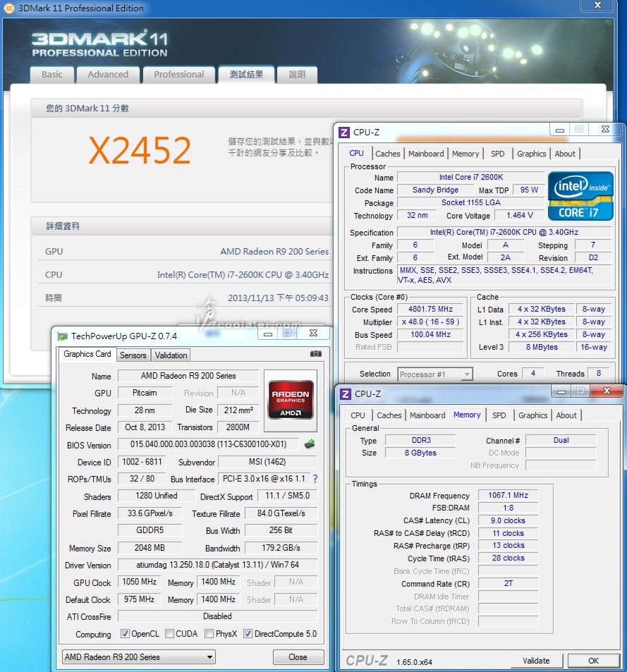
Task: Click the Close button in GPU-Z
Action: [298, 657]
